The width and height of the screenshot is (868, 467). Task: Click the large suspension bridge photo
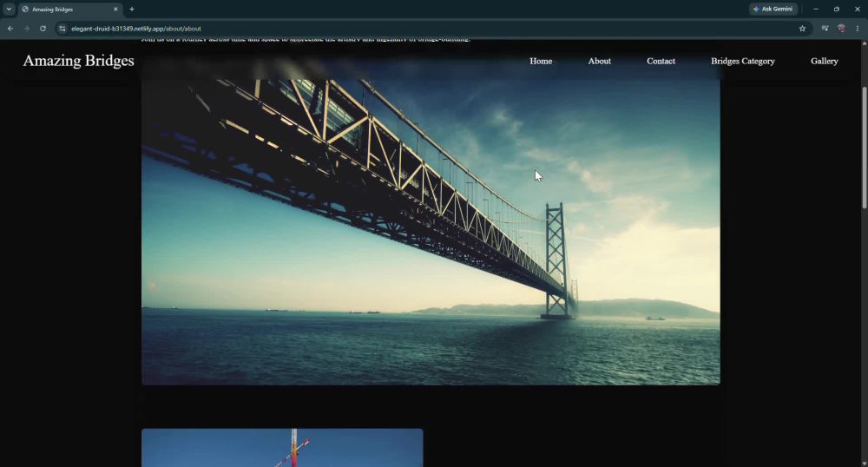[x=431, y=232]
